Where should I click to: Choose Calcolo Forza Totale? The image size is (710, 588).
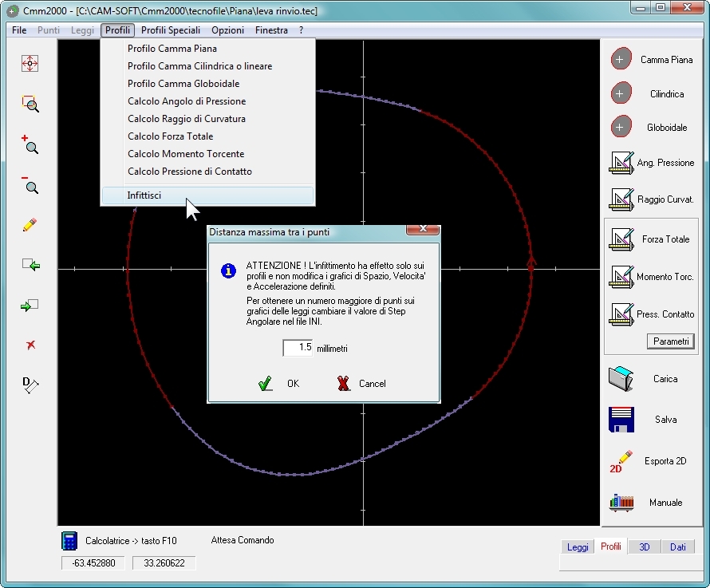208,136
